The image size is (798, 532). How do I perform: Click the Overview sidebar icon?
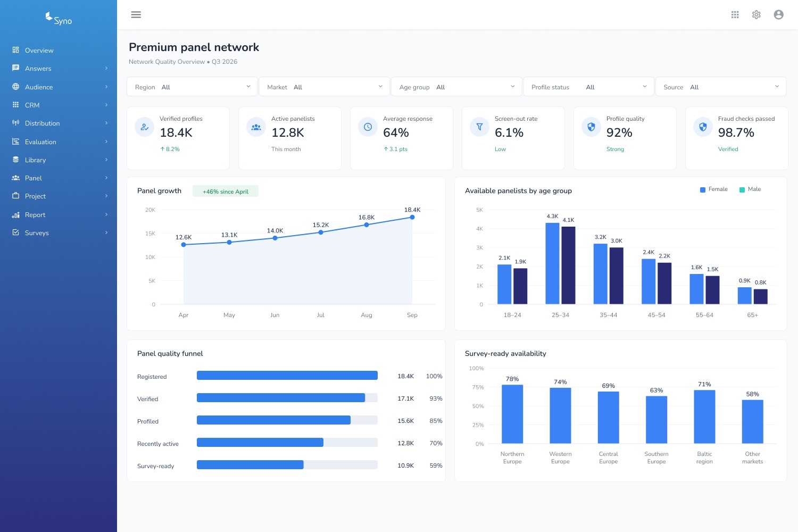click(x=16, y=50)
